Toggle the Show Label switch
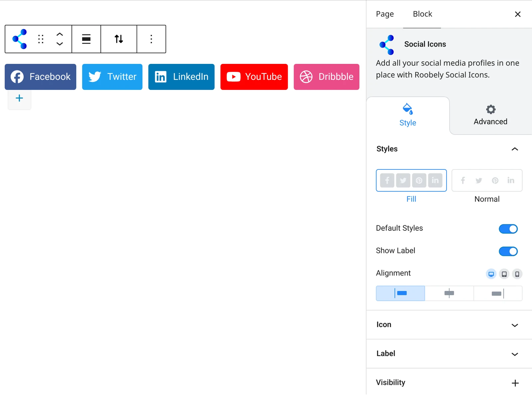Image resolution: width=532 pixels, height=414 pixels. [x=508, y=251]
